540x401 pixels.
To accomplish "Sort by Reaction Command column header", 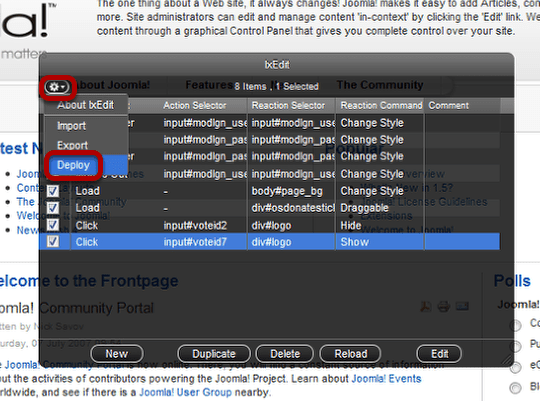I will click(x=381, y=105).
